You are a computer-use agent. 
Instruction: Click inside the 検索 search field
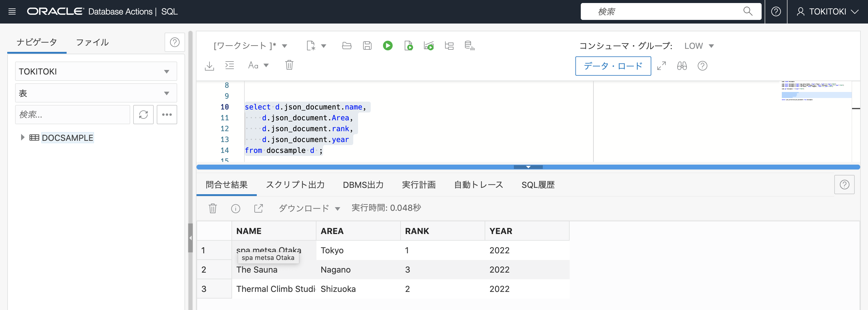pos(671,11)
